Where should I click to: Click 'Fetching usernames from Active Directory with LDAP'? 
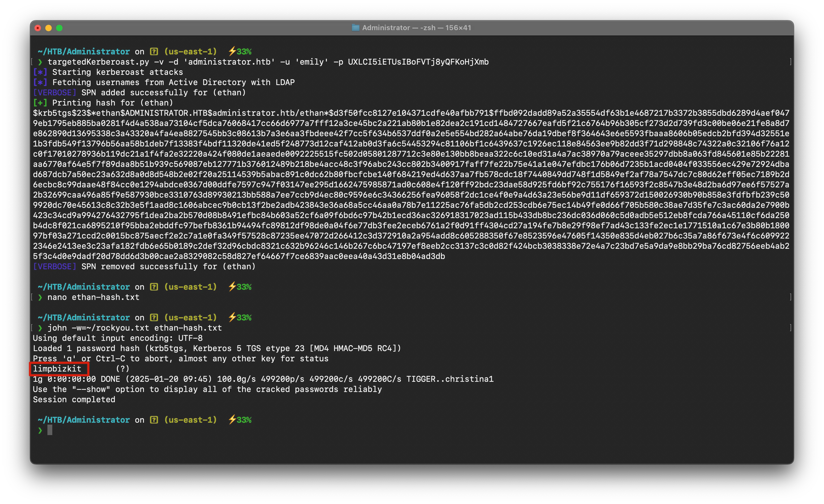click(174, 82)
